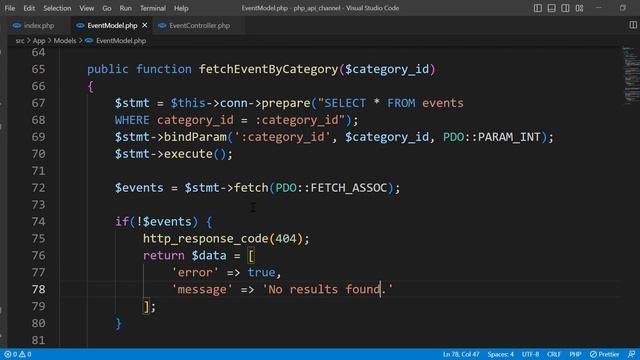This screenshot has width=640, height=360.
Task: Toggle the secondary side bar layout icon
Action: pos(565,8)
